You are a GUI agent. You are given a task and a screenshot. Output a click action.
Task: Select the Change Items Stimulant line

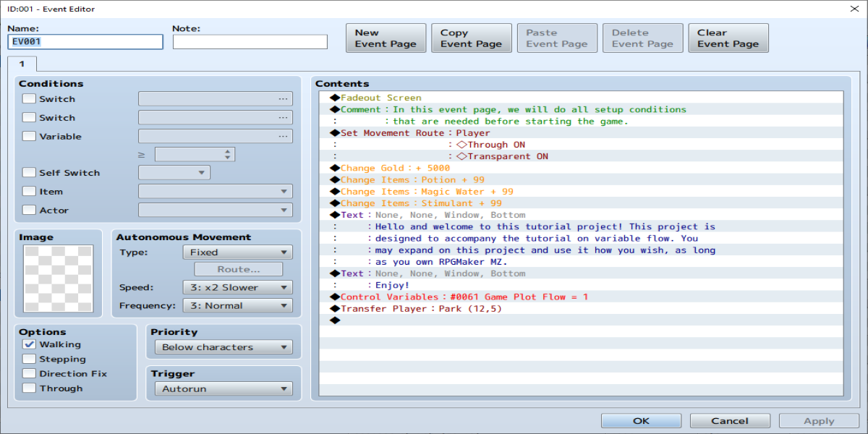pyautogui.click(x=581, y=203)
